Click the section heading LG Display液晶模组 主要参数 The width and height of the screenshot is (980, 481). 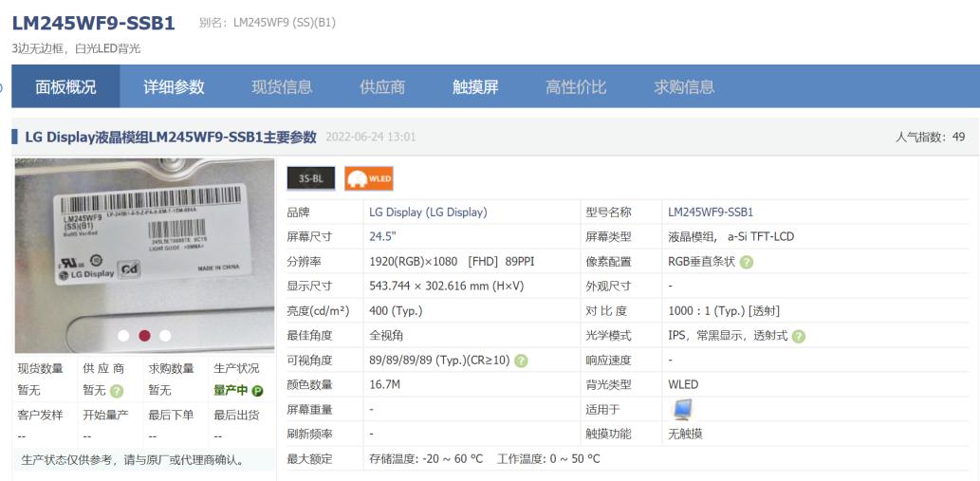(171, 137)
